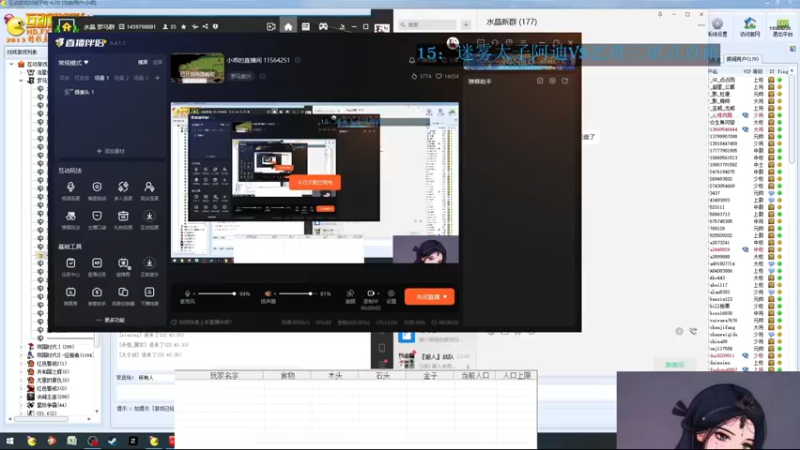Add a new scene with plus icon
800x450 pixels.
(x=158, y=78)
